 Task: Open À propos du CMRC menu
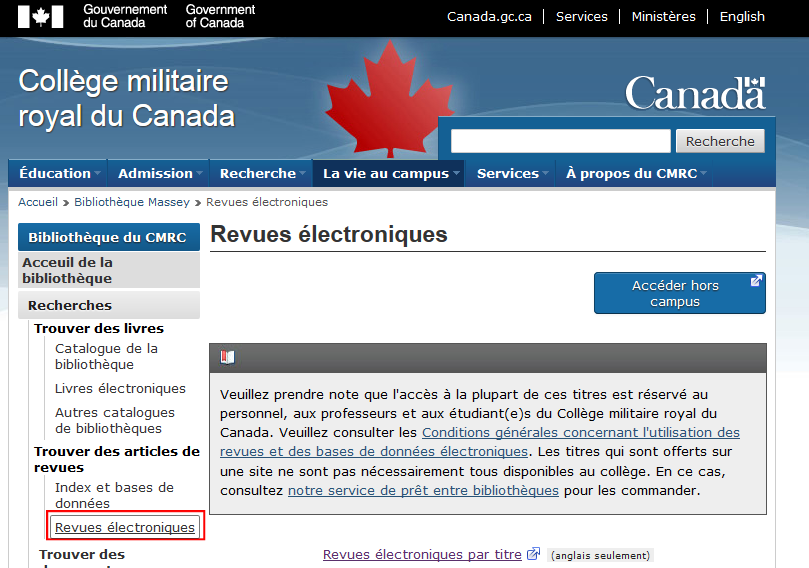[632, 173]
